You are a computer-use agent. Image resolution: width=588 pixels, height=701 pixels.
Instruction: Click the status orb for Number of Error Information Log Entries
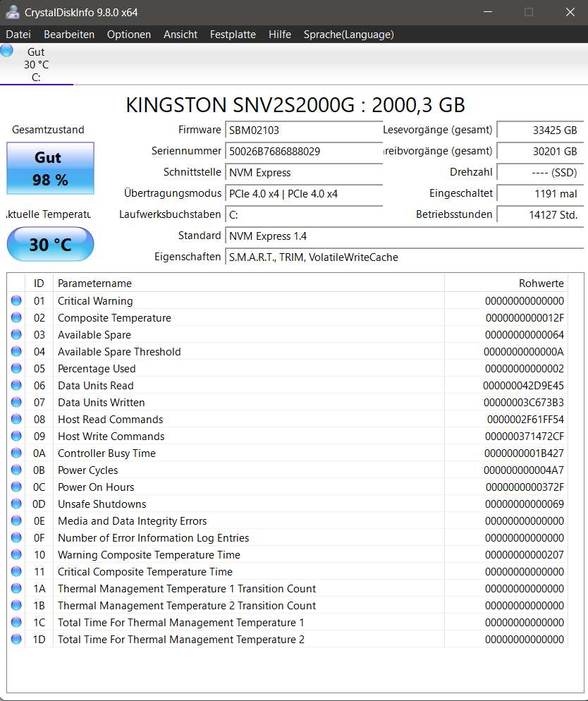(x=16, y=537)
